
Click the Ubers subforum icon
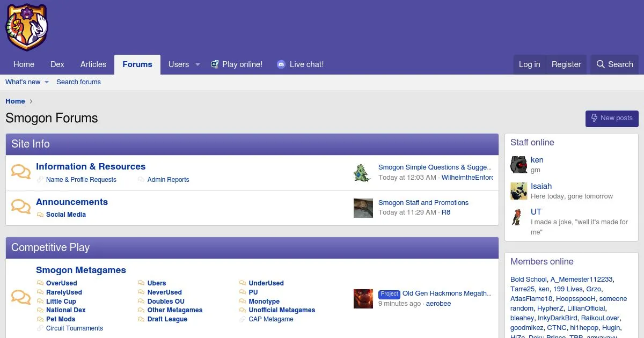(x=141, y=283)
